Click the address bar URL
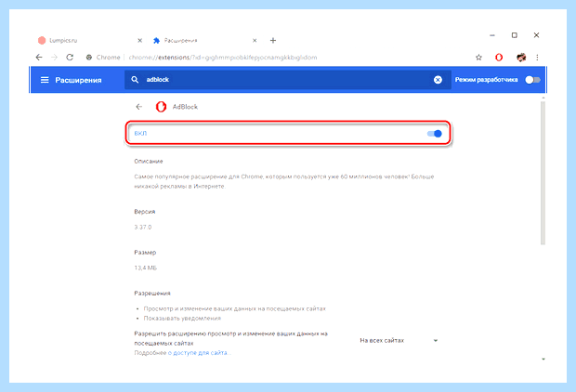Screen dimensions: 576x392 [223, 58]
